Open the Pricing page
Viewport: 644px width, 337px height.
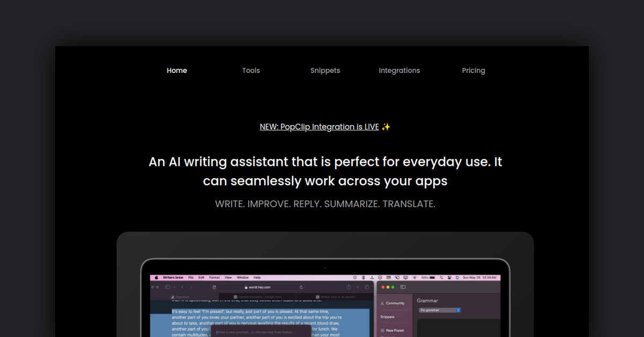(473, 70)
